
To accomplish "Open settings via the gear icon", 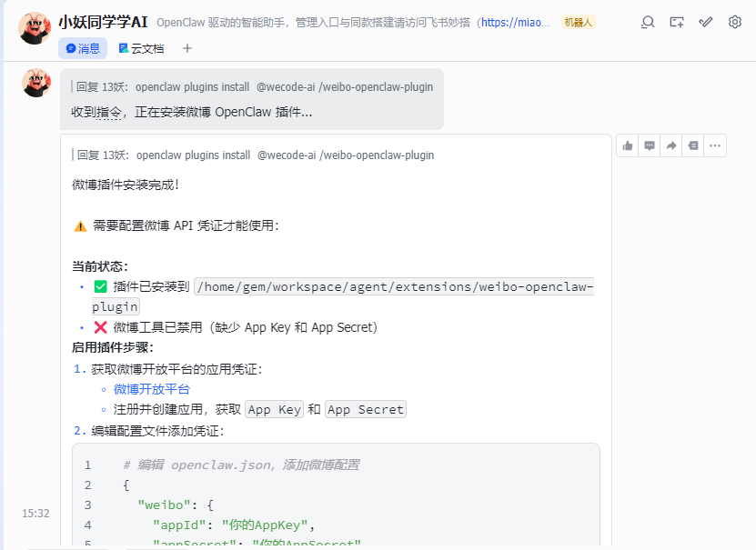I will click(734, 22).
